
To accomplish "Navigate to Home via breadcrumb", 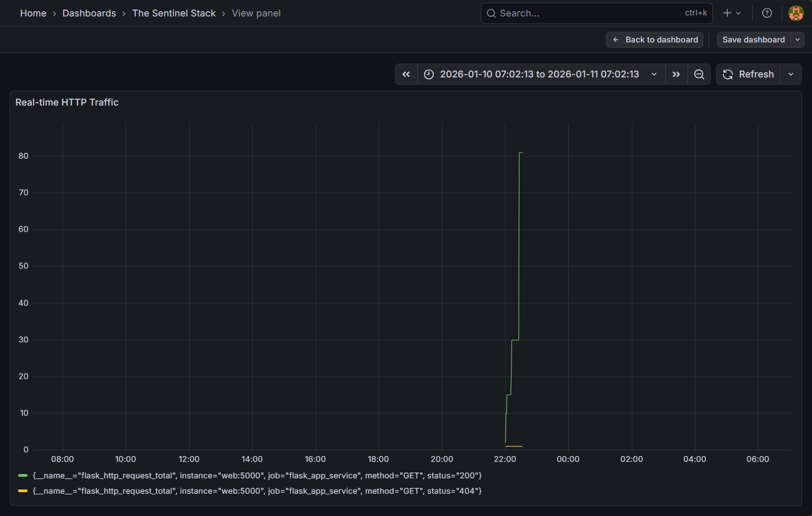I will click(x=33, y=13).
